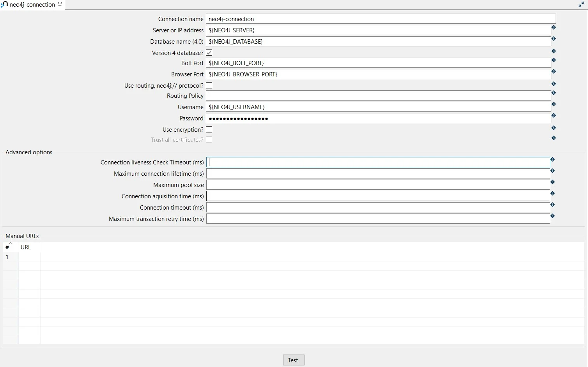This screenshot has height=367, width=588.
Task: Click the variable icon beside Database name
Action: pos(553,39)
